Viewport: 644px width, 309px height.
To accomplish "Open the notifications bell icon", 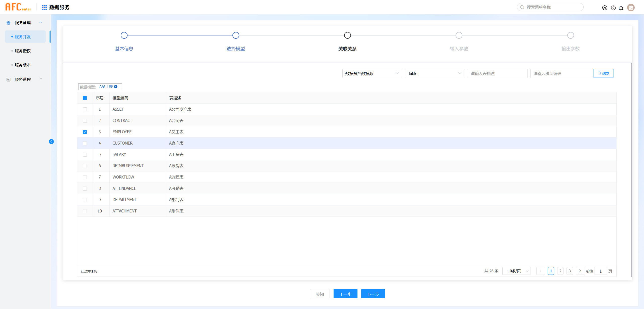I will tap(621, 8).
